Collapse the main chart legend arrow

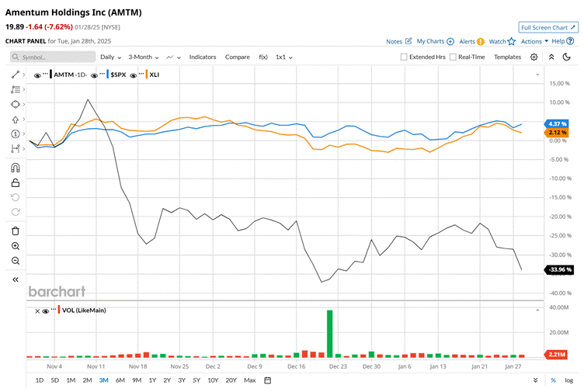point(537,75)
